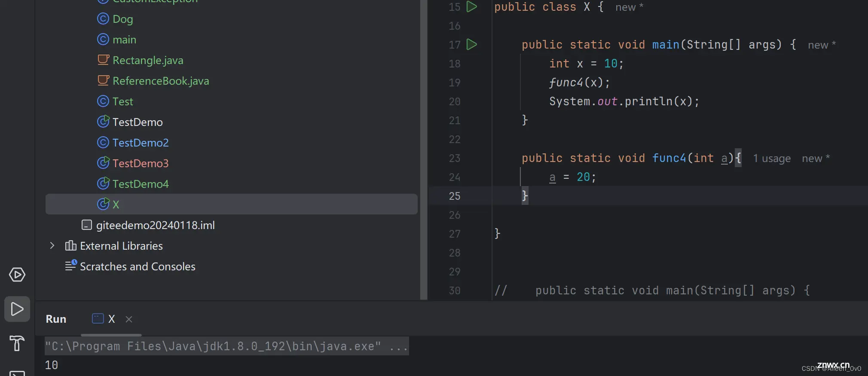Expand the External Libraries node
The width and height of the screenshot is (868, 376).
(x=52, y=245)
